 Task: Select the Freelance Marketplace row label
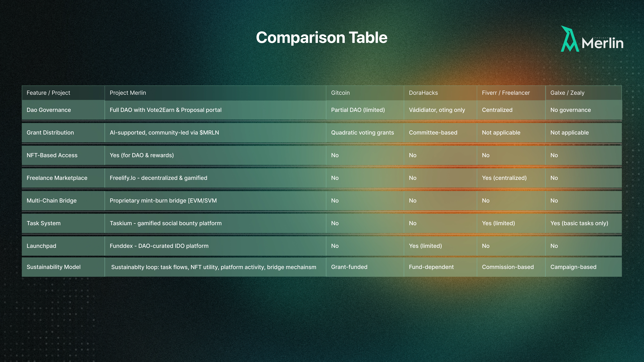tap(57, 178)
